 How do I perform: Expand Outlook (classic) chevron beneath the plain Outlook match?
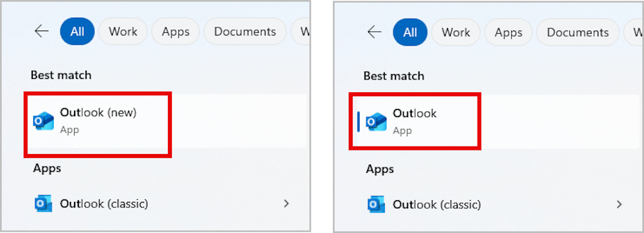[619, 205]
